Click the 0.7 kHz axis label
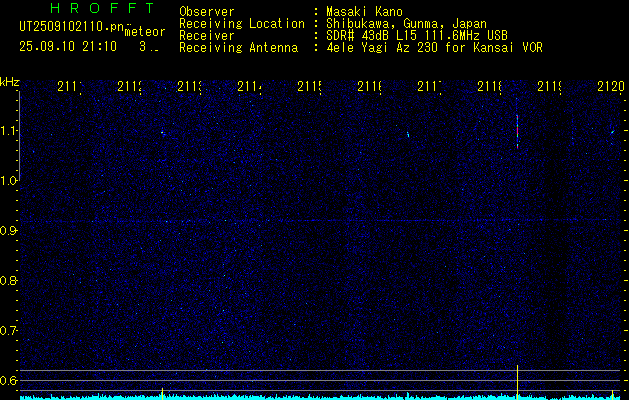The image size is (629, 400). [x=8, y=331]
